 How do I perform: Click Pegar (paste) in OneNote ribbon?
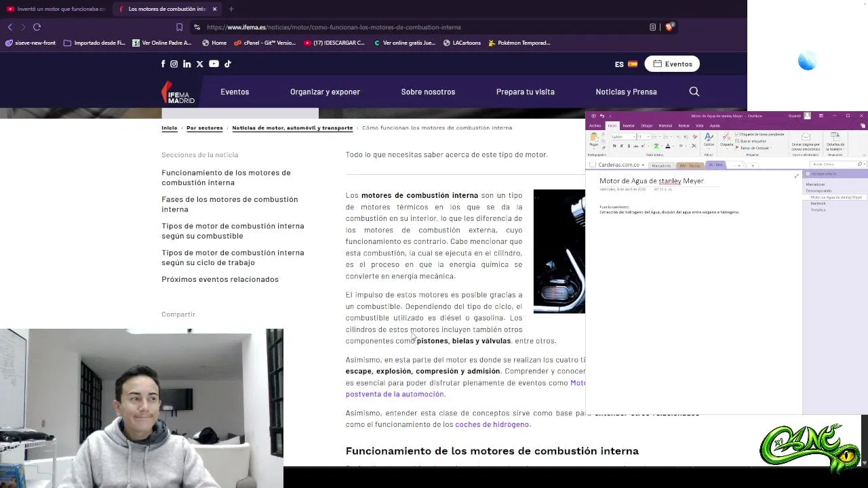(x=594, y=140)
